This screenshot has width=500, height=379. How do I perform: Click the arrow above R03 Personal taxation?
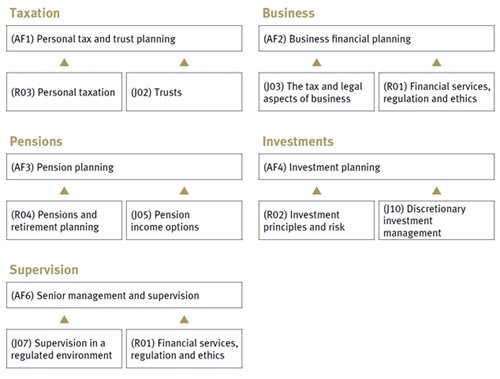click(x=64, y=62)
